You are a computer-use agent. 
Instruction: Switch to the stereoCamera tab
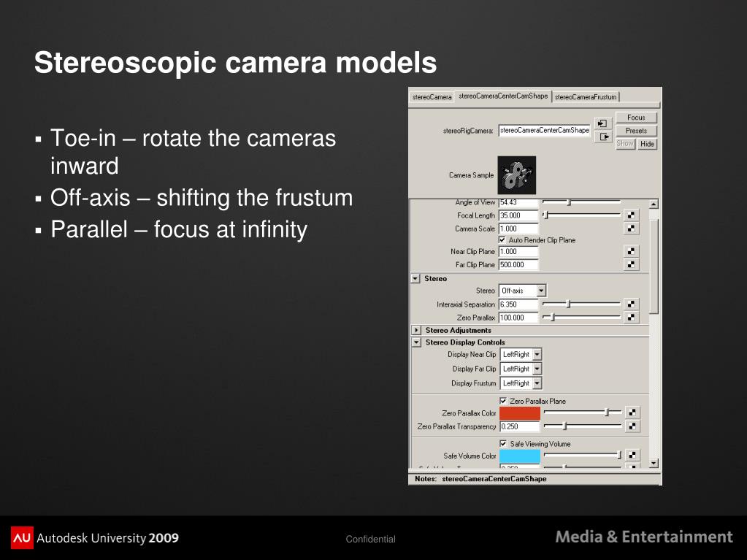click(x=432, y=97)
